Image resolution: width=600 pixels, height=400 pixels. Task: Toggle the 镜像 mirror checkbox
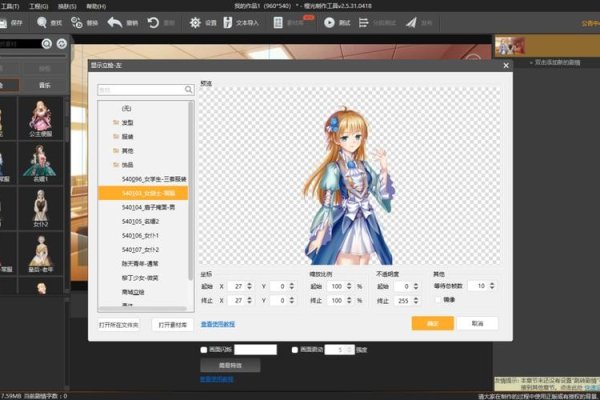coord(438,300)
